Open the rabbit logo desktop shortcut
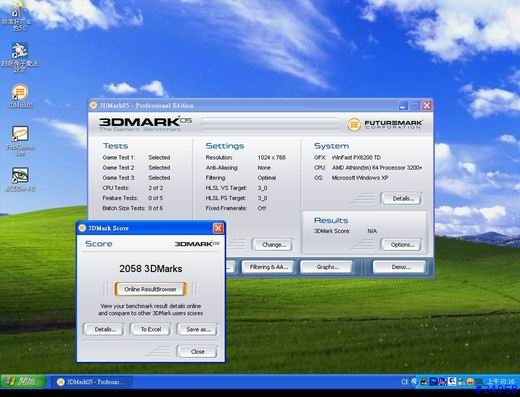Screen dimensions: 520x397 point(20,57)
